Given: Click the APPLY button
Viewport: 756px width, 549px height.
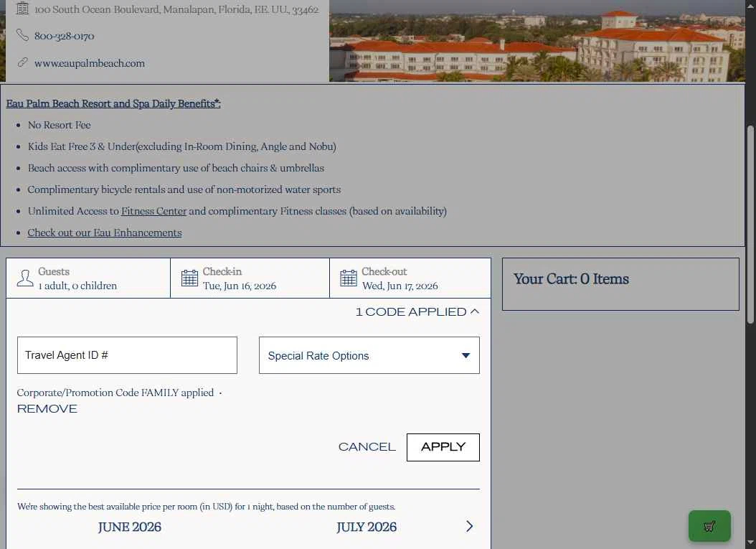Looking at the screenshot, I should pyautogui.click(x=443, y=447).
